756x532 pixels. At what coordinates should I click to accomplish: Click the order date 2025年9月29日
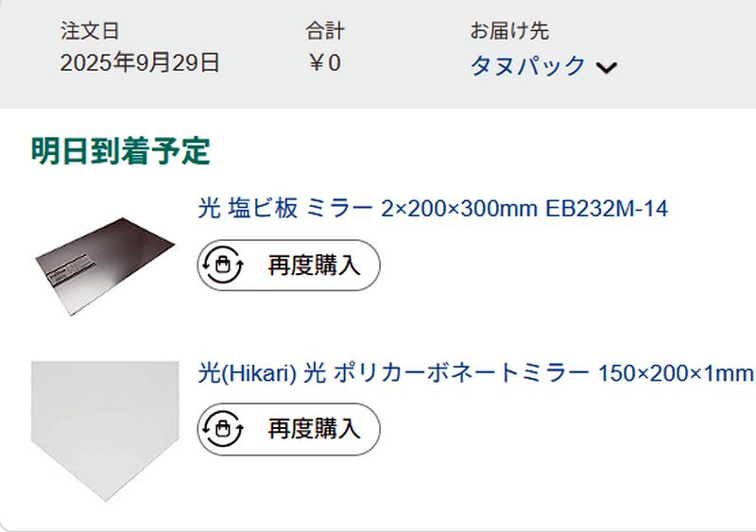pyautogui.click(x=140, y=63)
